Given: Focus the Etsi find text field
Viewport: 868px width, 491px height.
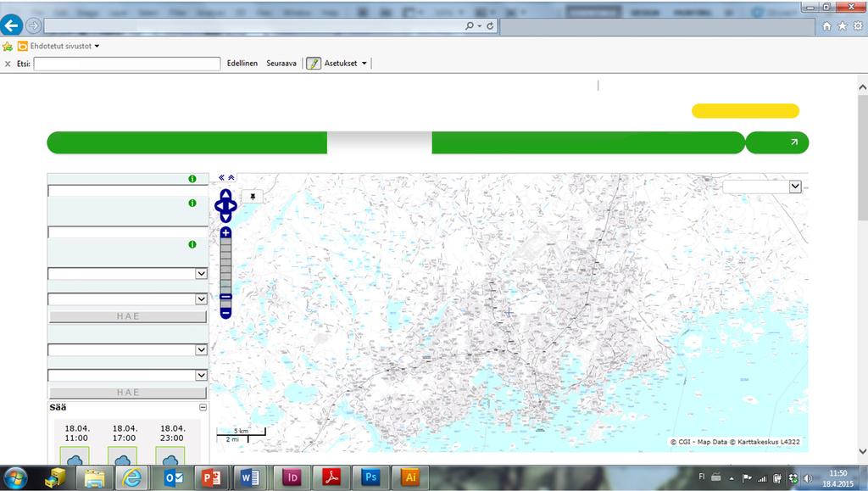Looking at the screenshot, I should pyautogui.click(x=127, y=64).
